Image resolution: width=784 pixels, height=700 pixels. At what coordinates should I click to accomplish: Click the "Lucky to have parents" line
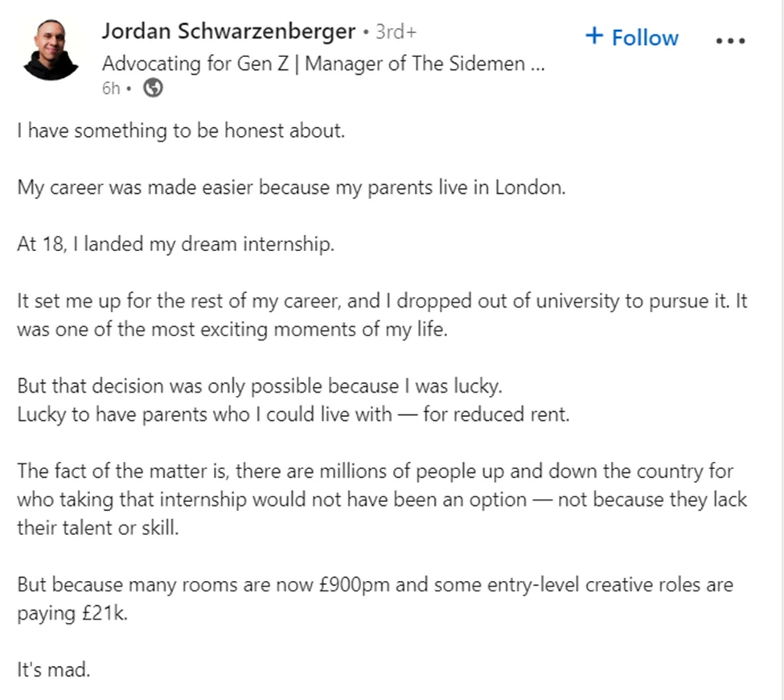click(293, 414)
